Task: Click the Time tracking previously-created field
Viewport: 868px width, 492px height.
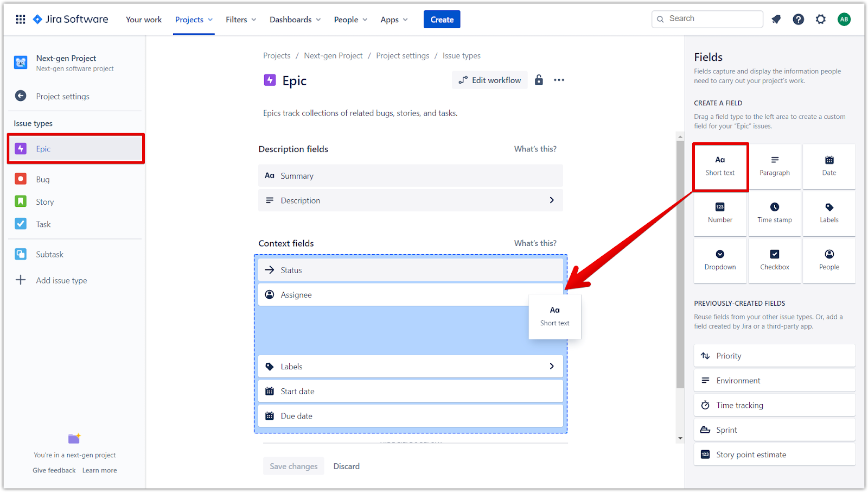Action: (x=775, y=405)
